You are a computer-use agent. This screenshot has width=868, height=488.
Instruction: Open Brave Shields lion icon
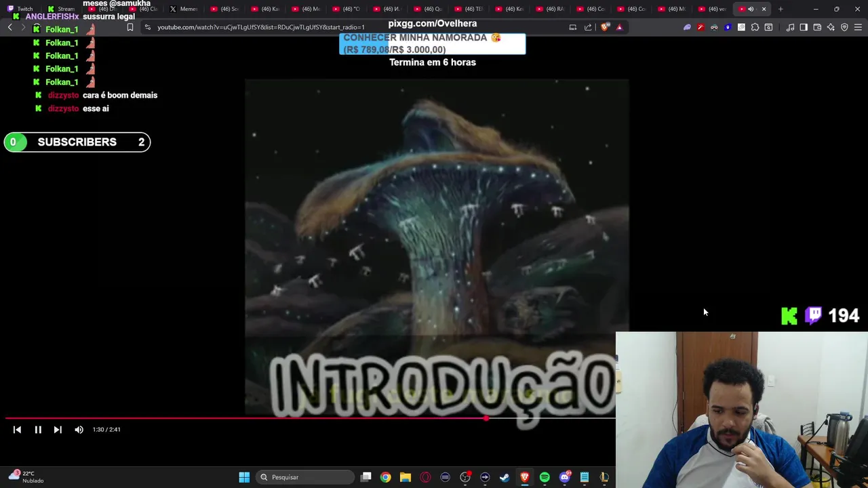605,27
